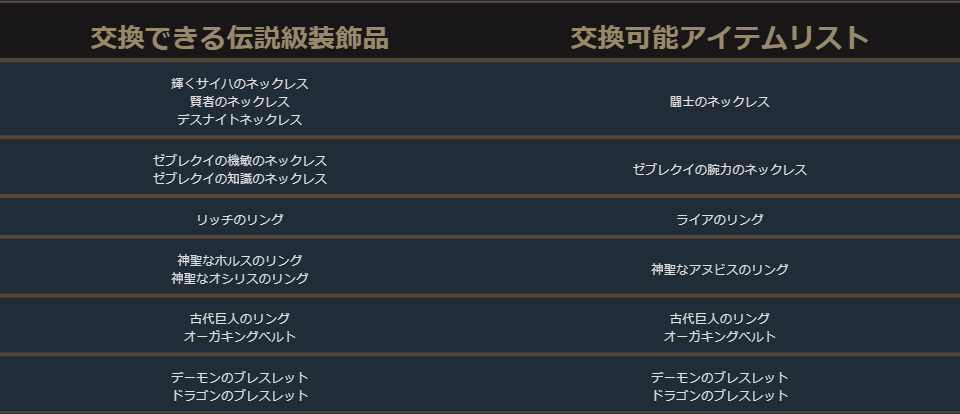Select 古代巨人のリング in the right column
The width and height of the screenshot is (960, 414).
pyautogui.click(x=719, y=319)
